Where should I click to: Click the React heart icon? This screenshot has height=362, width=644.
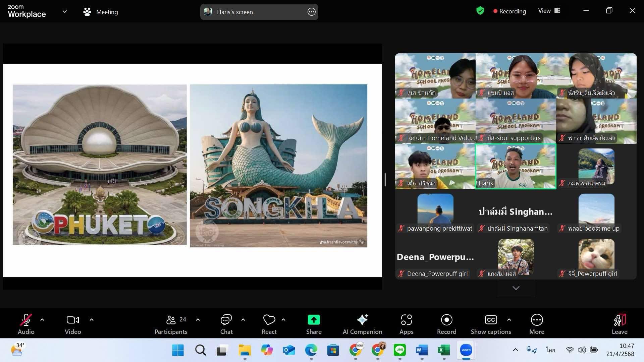tap(269, 320)
